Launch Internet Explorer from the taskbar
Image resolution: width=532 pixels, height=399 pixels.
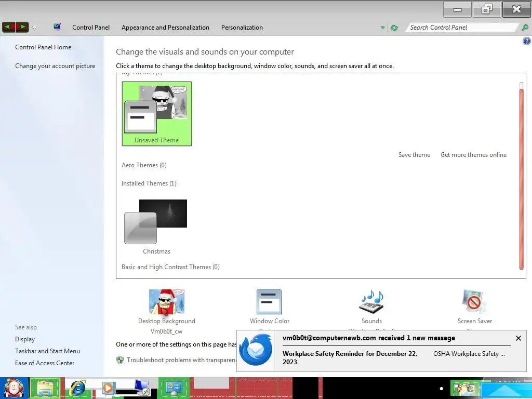(78, 388)
